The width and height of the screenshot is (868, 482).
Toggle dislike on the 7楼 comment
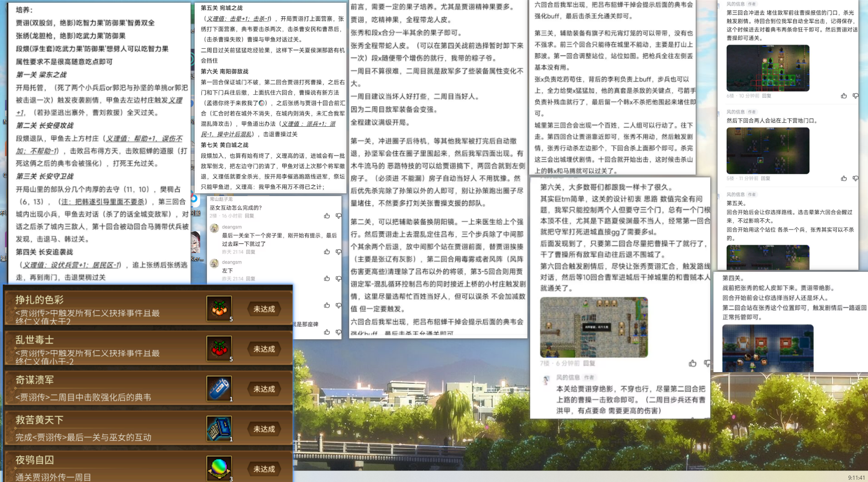coord(707,364)
